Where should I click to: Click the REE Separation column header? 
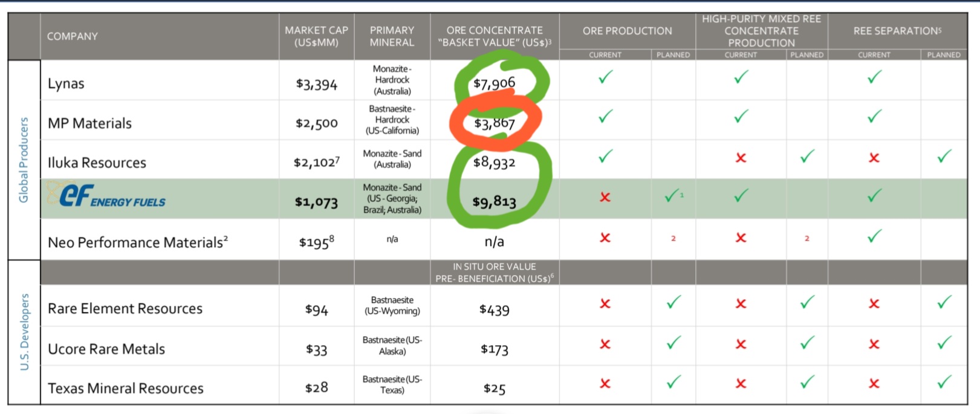(897, 31)
